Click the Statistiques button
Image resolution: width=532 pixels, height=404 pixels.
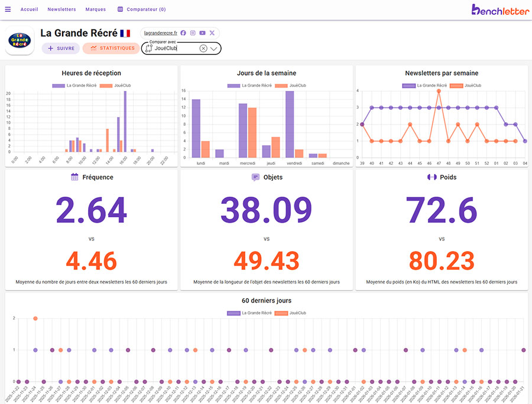111,48
